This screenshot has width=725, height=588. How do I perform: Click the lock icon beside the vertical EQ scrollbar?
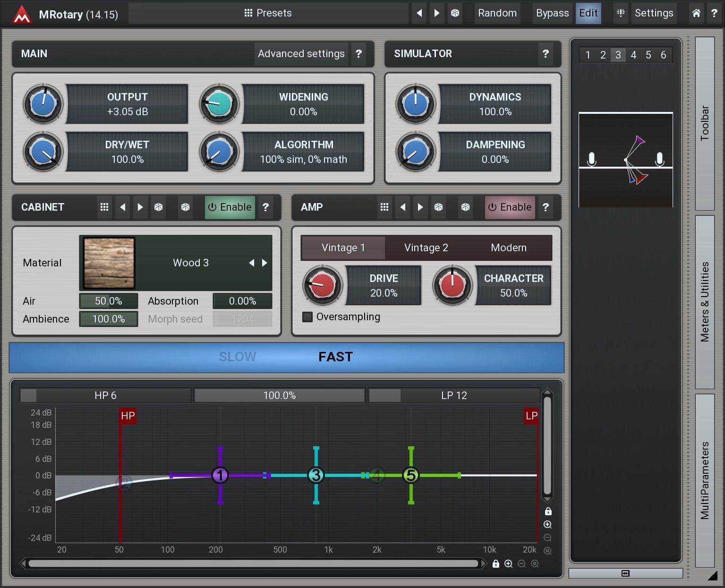[548, 511]
